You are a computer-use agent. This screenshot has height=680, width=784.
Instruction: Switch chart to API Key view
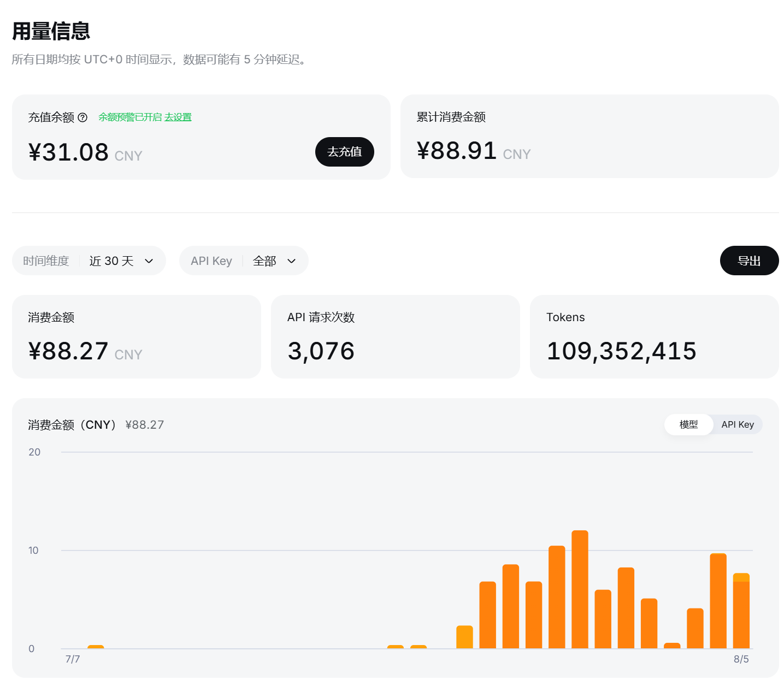(738, 424)
